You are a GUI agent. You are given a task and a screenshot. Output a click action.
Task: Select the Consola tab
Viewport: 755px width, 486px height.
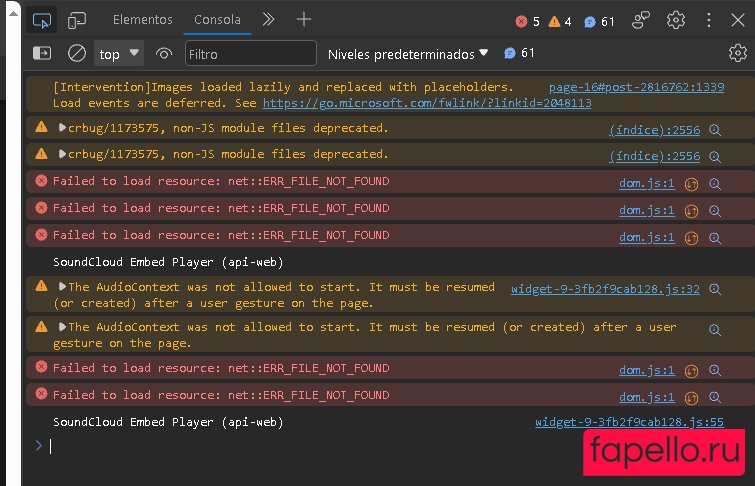[x=217, y=20]
